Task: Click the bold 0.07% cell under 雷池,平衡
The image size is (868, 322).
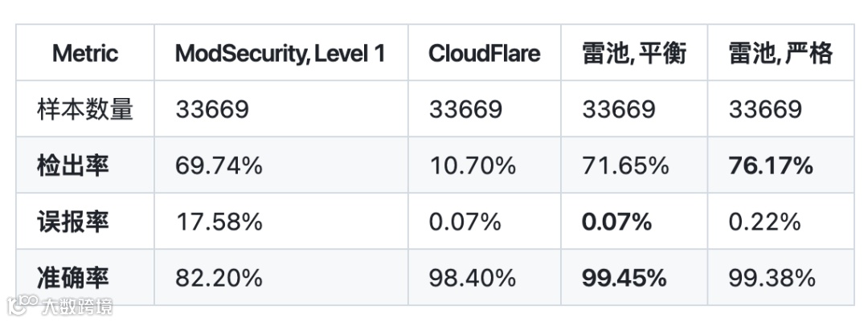Action: (617, 222)
